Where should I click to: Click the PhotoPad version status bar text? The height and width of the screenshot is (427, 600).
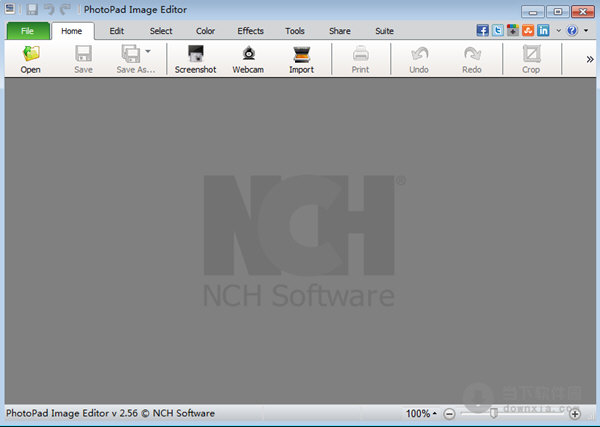tap(110, 413)
